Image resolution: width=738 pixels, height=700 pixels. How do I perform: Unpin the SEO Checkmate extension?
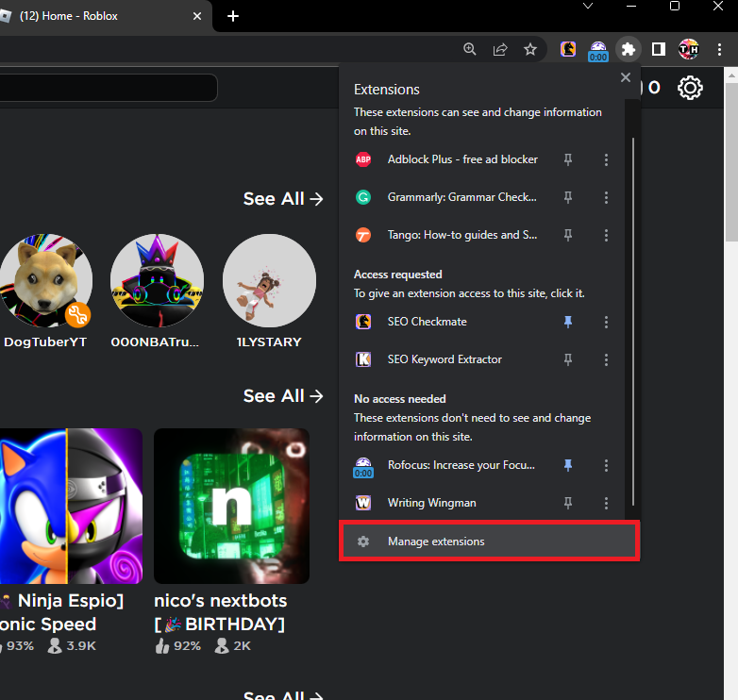568,322
